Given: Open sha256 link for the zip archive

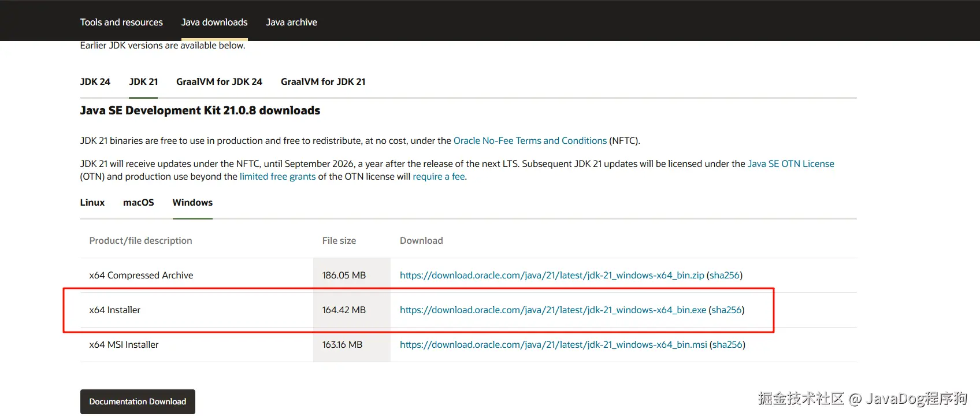Looking at the screenshot, I should 725,275.
